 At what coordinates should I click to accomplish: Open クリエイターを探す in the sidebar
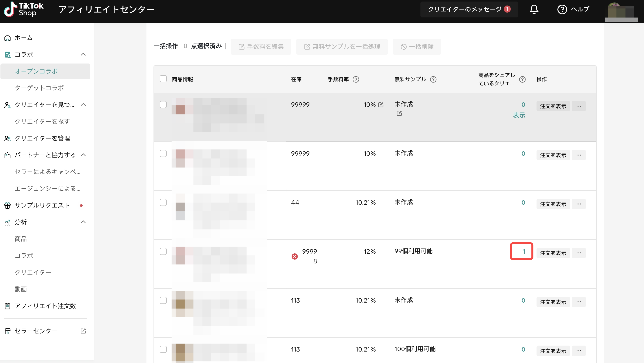[42, 122]
